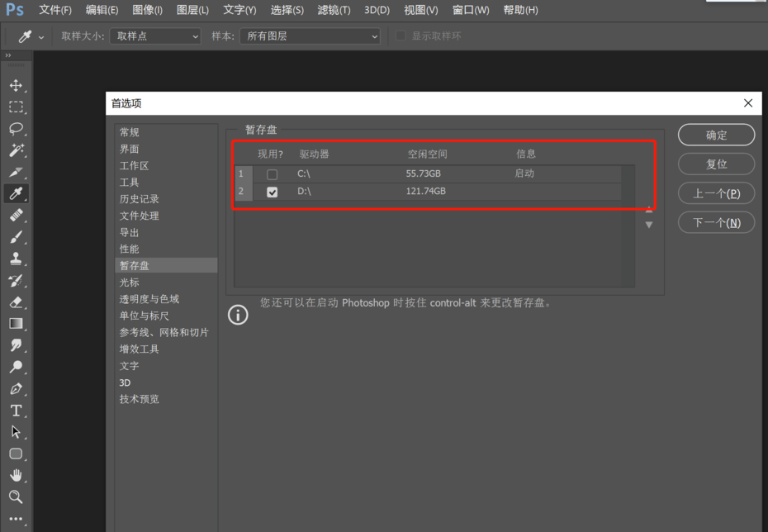The height and width of the screenshot is (532, 768).
Task: Open the 文件(F) menu
Action: tap(55, 10)
